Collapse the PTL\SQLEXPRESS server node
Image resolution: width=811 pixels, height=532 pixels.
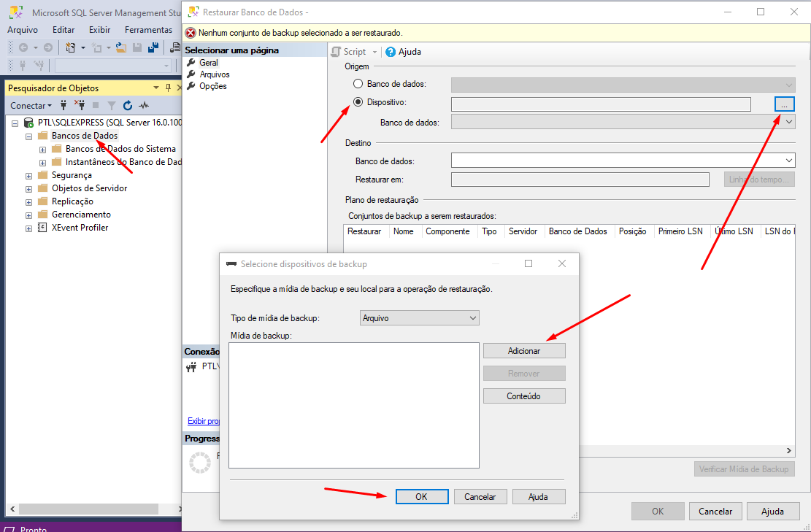pyautogui.click(x=15, y=123)
